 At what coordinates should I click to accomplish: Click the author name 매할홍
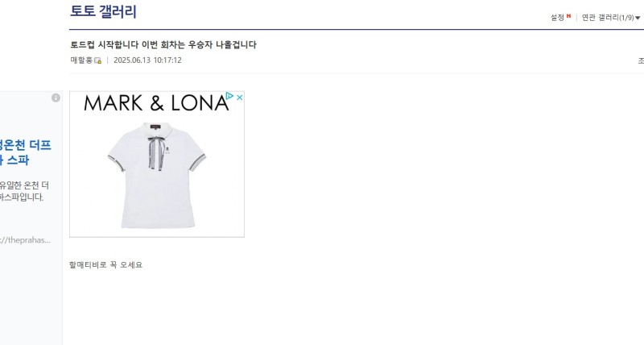[x=81, y=60]
